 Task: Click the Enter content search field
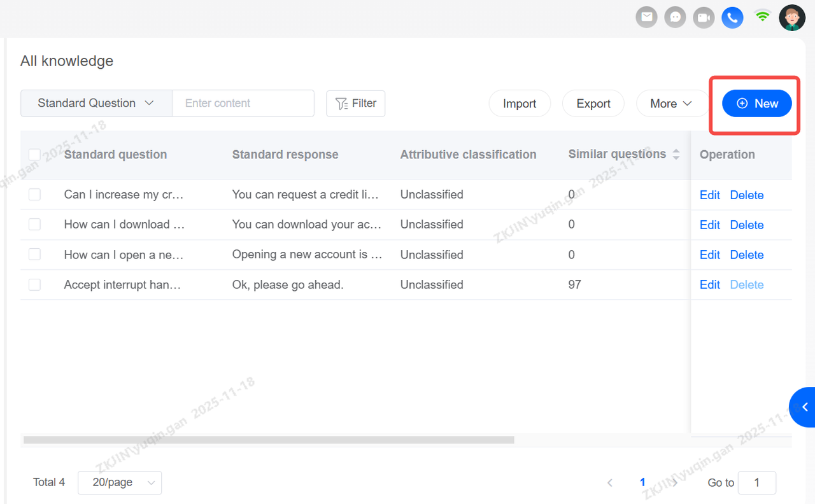coord(243,103)
